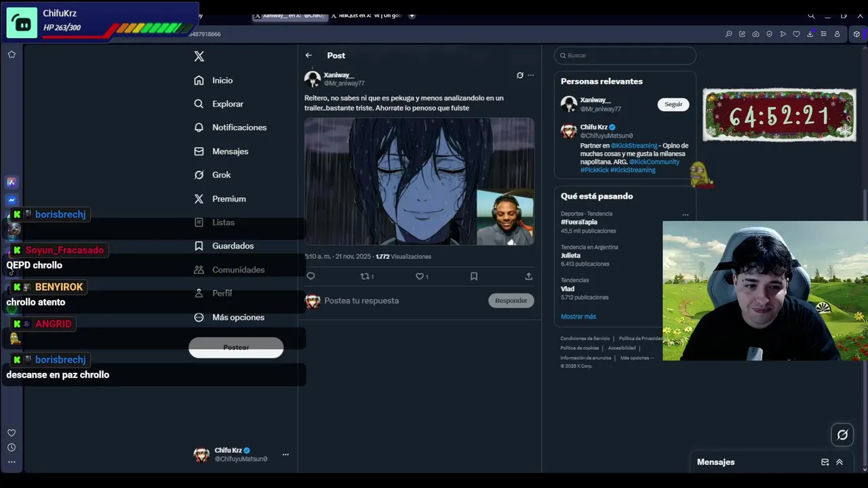Viewport: 868px width, 488px height.
Task: Expand the Mensajes drawer with double chevron
Action: [840, 462]
